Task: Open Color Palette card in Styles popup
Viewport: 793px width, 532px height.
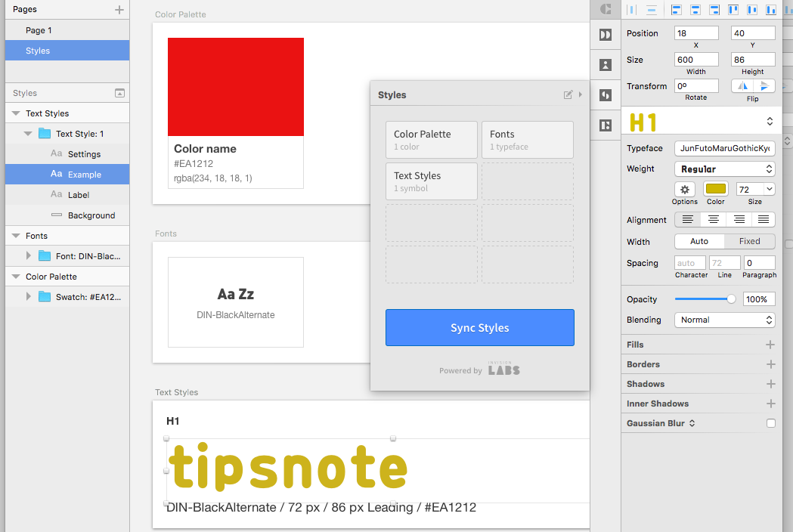Action: coord(432,140)
